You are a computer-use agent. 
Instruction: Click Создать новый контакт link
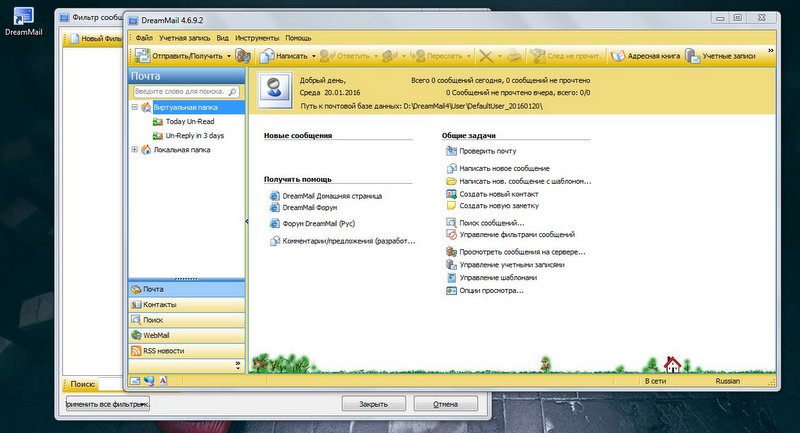(x=498, y=194)
